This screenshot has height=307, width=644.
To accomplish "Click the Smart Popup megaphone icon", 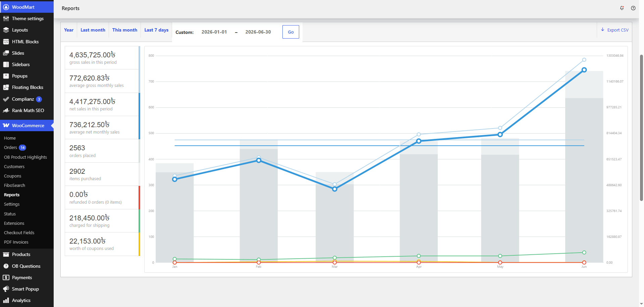I will [x=6, y=289].
